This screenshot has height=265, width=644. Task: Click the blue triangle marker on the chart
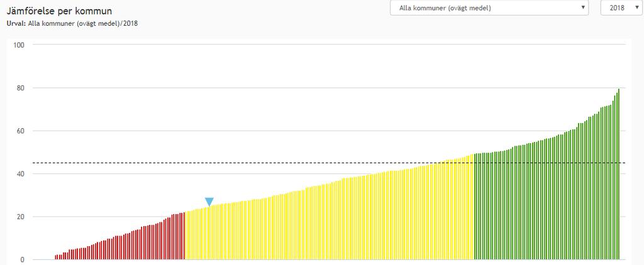click(x=209, y=202)
